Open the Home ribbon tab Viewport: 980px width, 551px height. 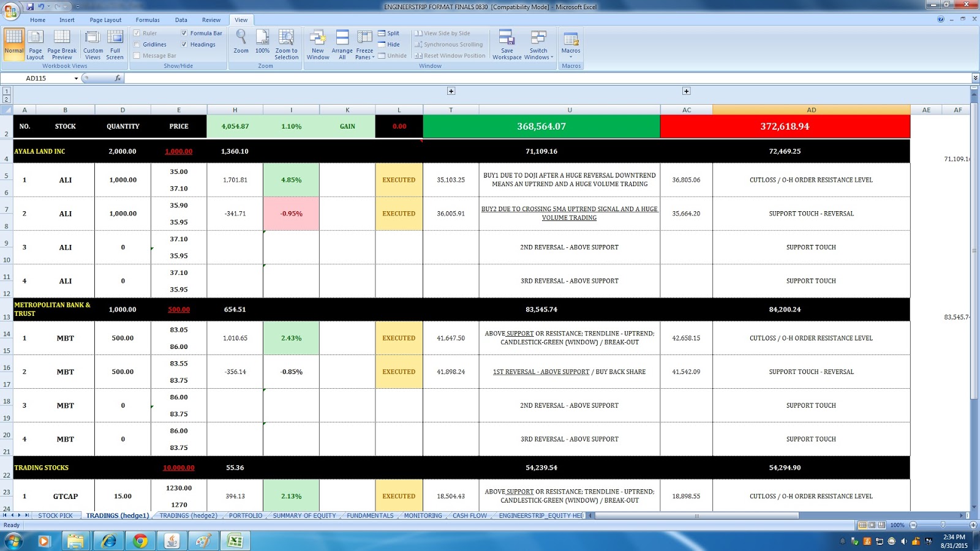[x=37, y=20]
